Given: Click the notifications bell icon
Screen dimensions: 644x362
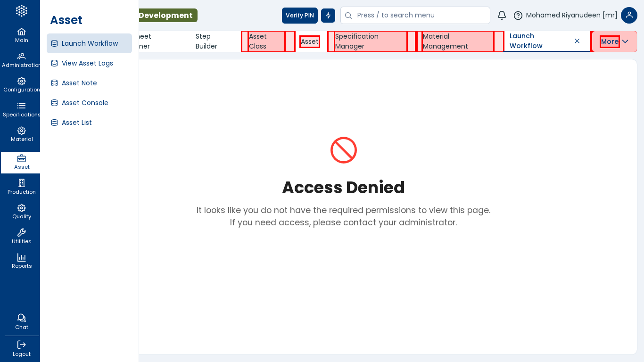Looking at the screenshot, I should pyautogui.click(x=502, y=16).
